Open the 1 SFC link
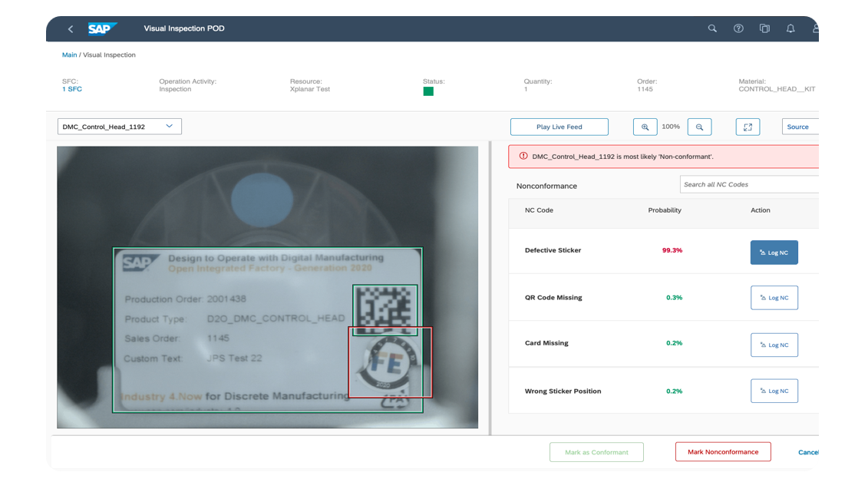The height and width of the screenshot is (482, 868). click(x=72, y=89)
